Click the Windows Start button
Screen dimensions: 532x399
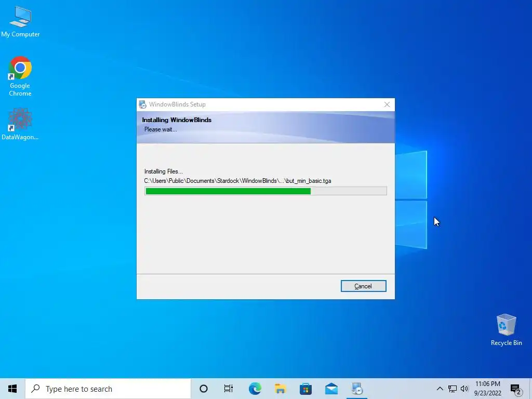(12, 389)
